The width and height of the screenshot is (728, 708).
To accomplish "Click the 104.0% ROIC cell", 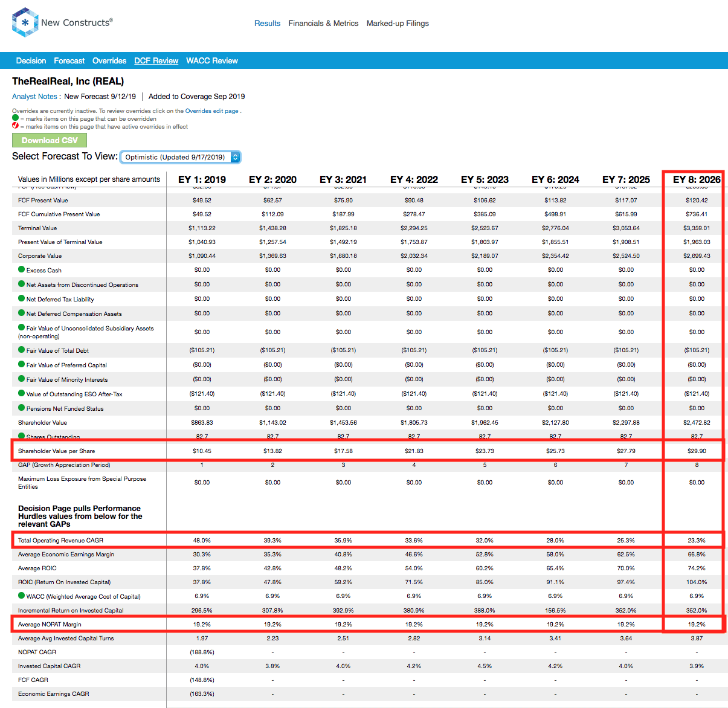I will pyautogui.click(x=697, y=582).
